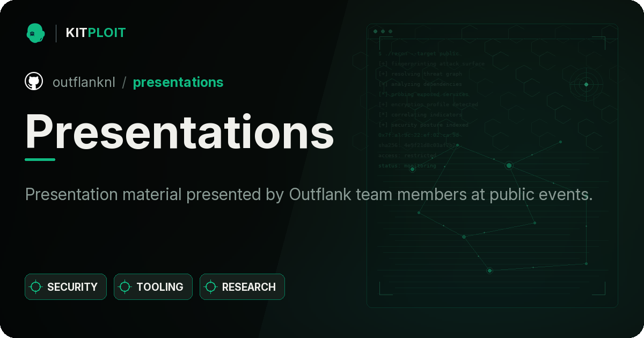This screenshot has height=338, width=644.
Task: Click the terminal line 'encryption profile detected'
Action: coord(428,105)
